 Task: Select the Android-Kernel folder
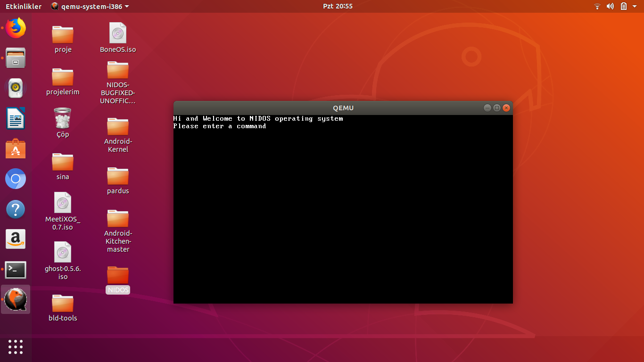tap(118, 135)
